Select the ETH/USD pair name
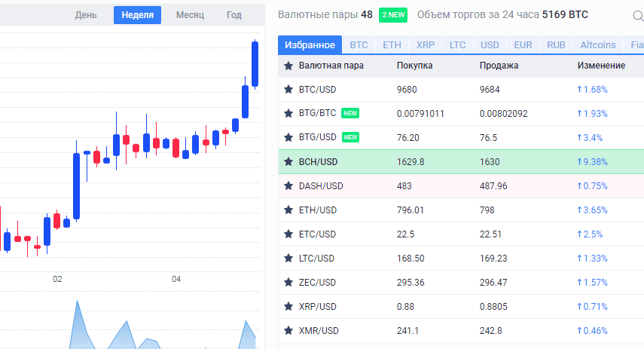644x349 pixels. point(318,210)
